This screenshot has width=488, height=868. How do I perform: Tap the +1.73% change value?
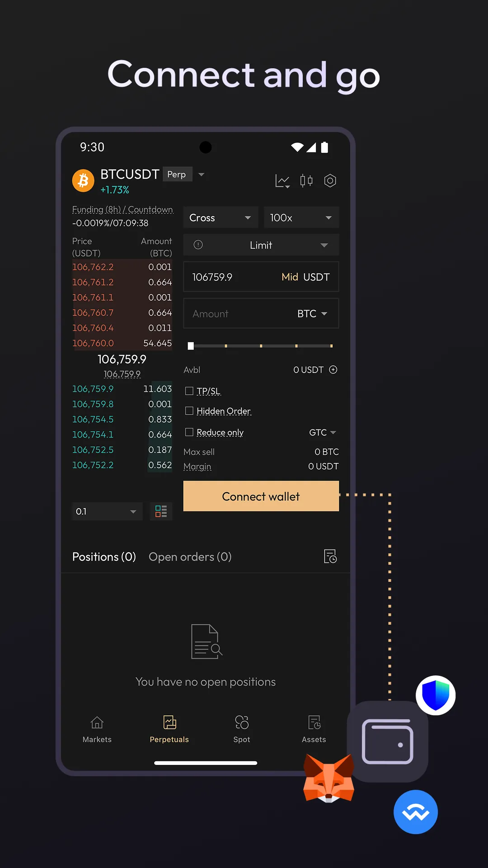coord(115,190)
